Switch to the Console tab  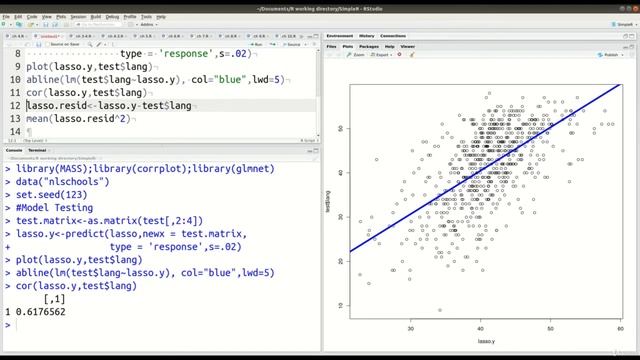point(14,150)
